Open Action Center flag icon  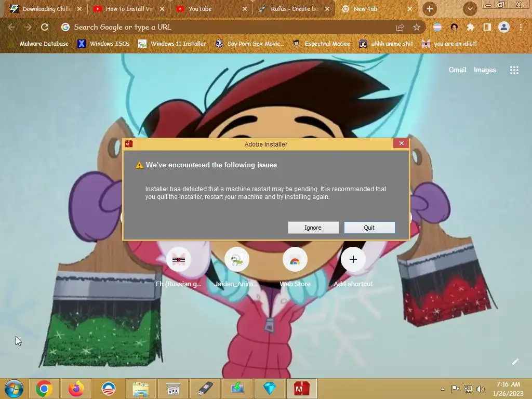pos(455,389)
